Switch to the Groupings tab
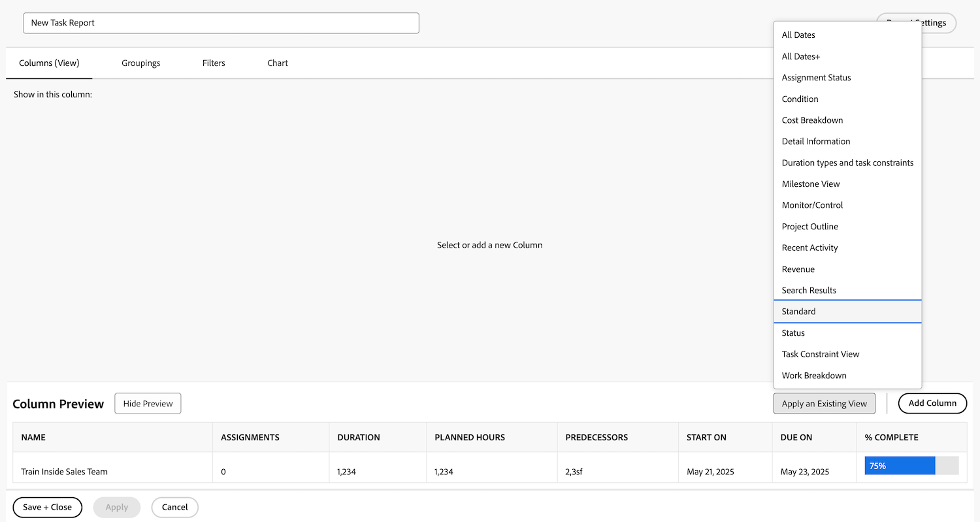This screenshot has height=522, width=980. [140, 63]
